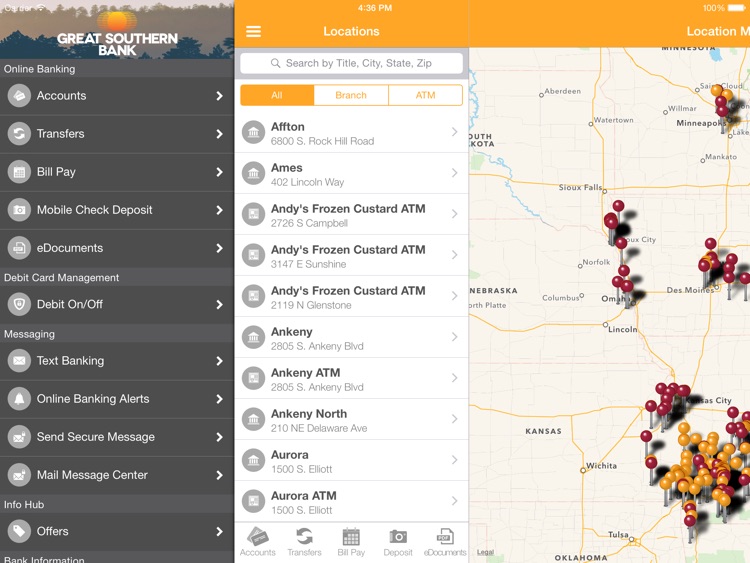Select Ankeny at 2805 S. Ankeny Blvd
The image size is (750, 563).
coord(352,338)
